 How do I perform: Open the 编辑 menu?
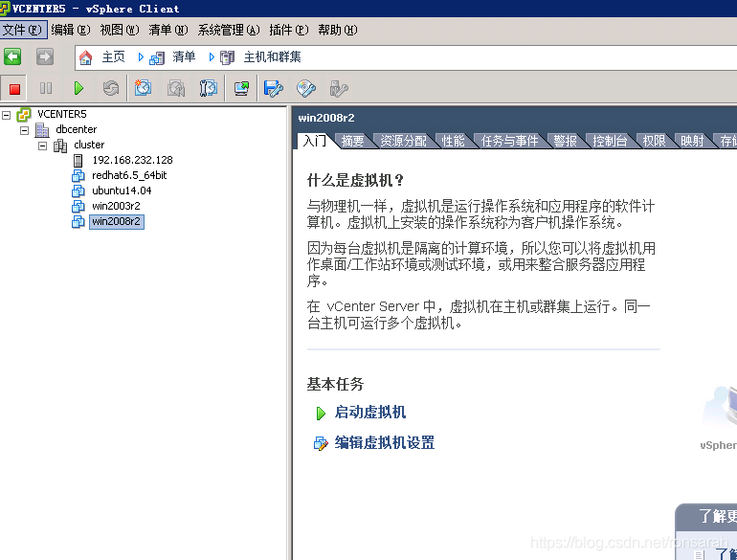[x=71, y=30]
